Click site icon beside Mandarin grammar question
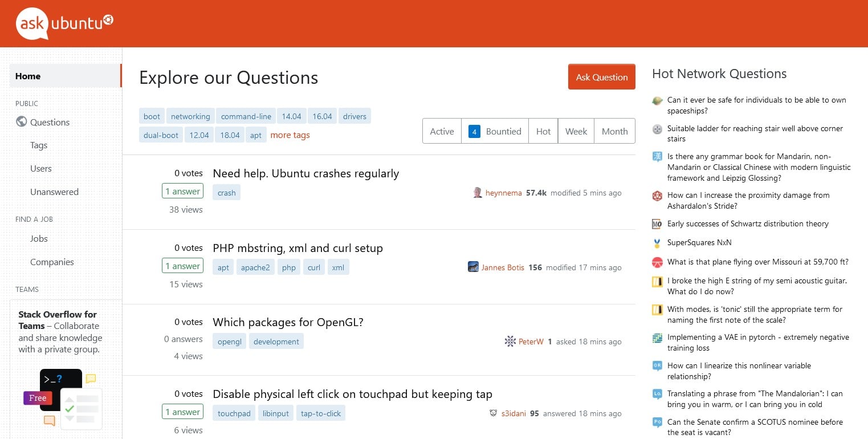The image size is (868, 439). tap(657, 157)
